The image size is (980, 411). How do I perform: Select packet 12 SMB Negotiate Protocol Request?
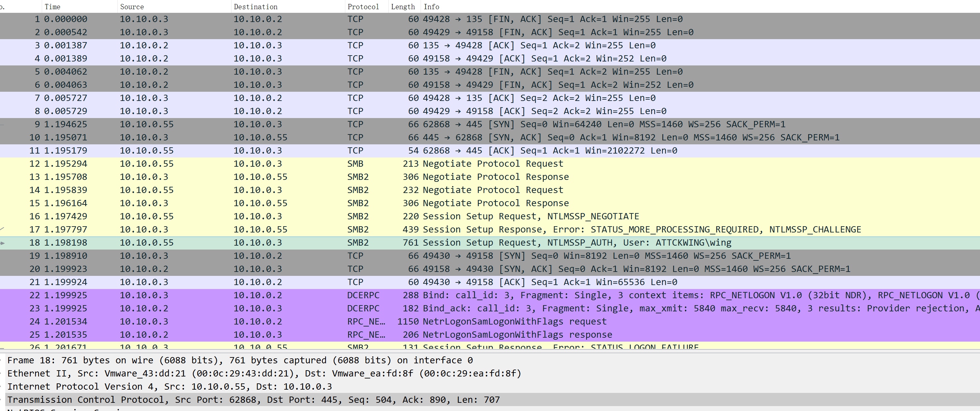[493, 164]
